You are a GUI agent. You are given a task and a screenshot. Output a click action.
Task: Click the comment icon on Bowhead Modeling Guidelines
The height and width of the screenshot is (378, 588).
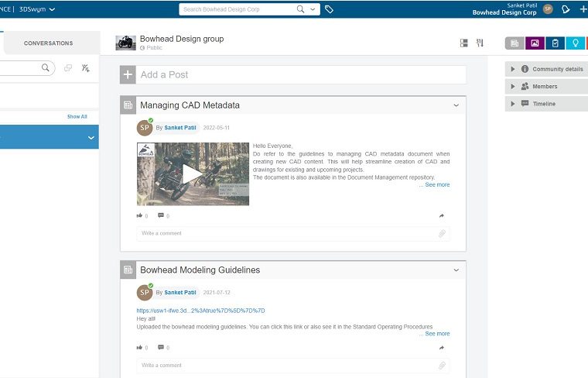click(161, 347)
